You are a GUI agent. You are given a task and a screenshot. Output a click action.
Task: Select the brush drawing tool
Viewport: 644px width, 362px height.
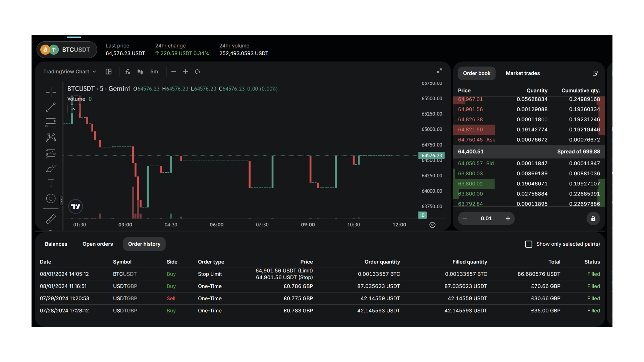click(x=51, y=168)
